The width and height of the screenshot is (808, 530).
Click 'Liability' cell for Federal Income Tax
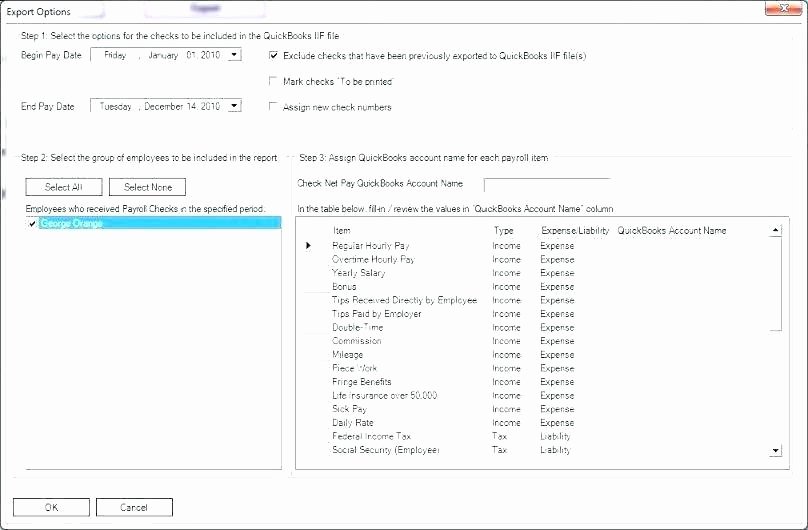point(556,436)
